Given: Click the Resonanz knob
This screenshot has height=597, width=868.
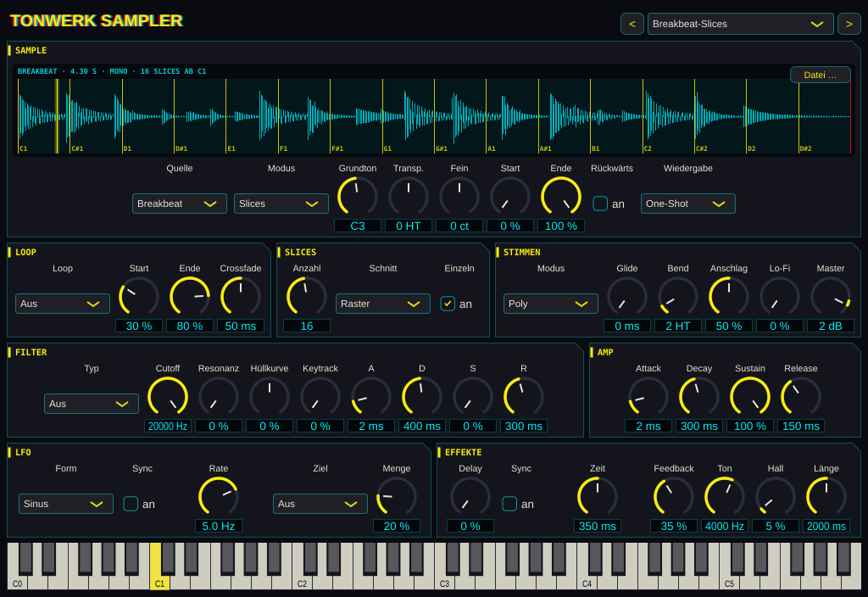Looking at the screenshot, I should click(219, 397).
